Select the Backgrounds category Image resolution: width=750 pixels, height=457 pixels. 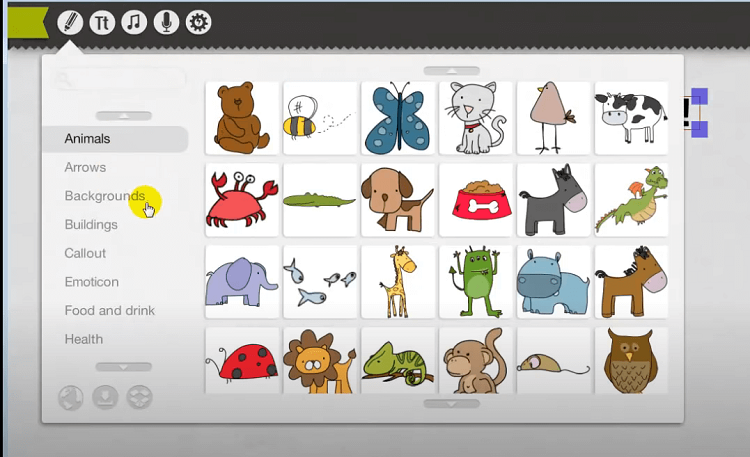pyautogui.click(x=105, y=196)
